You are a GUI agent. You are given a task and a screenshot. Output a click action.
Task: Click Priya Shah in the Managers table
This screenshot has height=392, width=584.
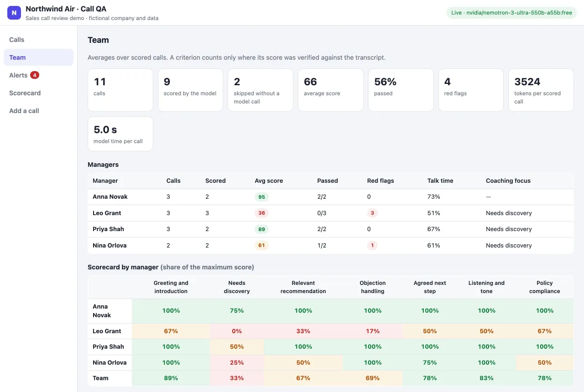pos(108,229)
